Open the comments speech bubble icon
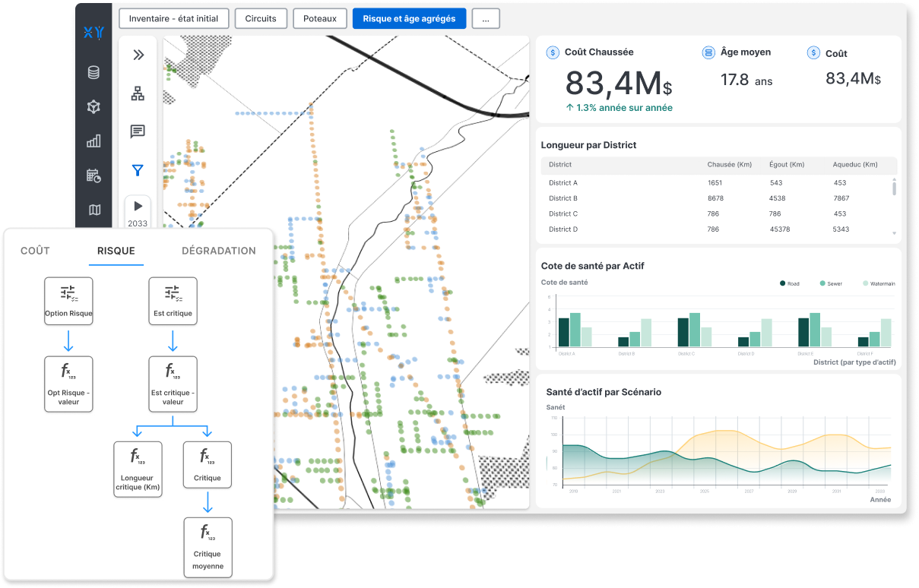The image size is (919, 588). coord(138,131)
